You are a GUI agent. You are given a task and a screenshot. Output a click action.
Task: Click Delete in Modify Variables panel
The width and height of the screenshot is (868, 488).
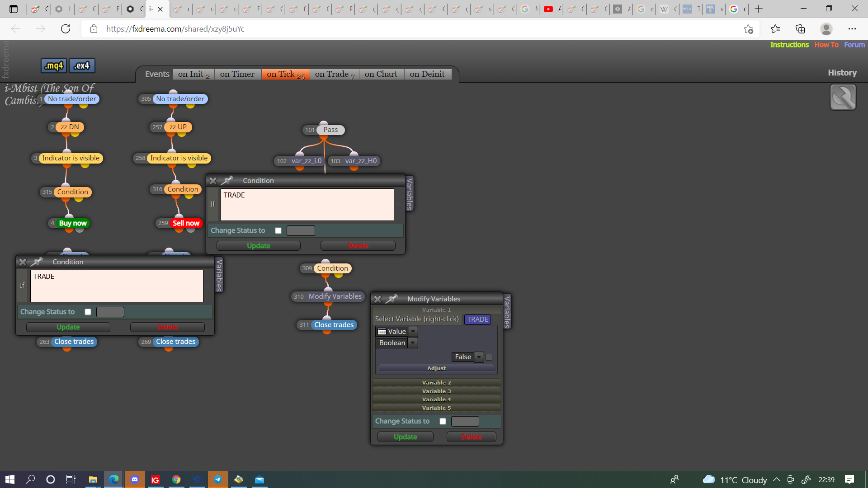(x=472, y=437)
